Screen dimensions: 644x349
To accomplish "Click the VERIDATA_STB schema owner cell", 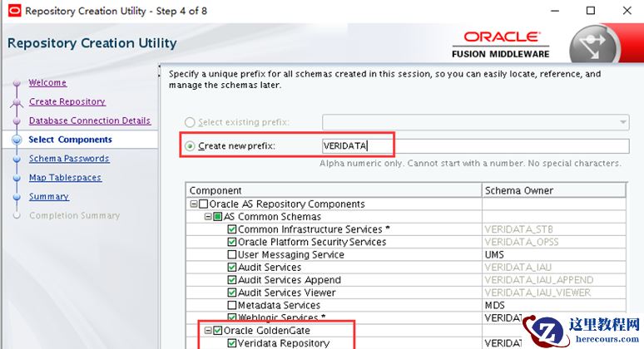I will (553, 229).
